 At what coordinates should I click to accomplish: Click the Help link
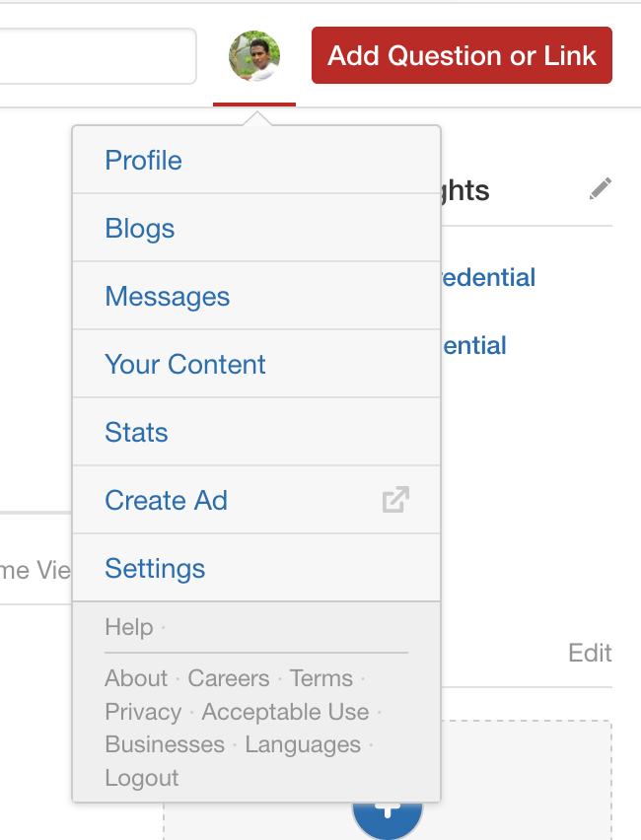[x=128, y=627]
